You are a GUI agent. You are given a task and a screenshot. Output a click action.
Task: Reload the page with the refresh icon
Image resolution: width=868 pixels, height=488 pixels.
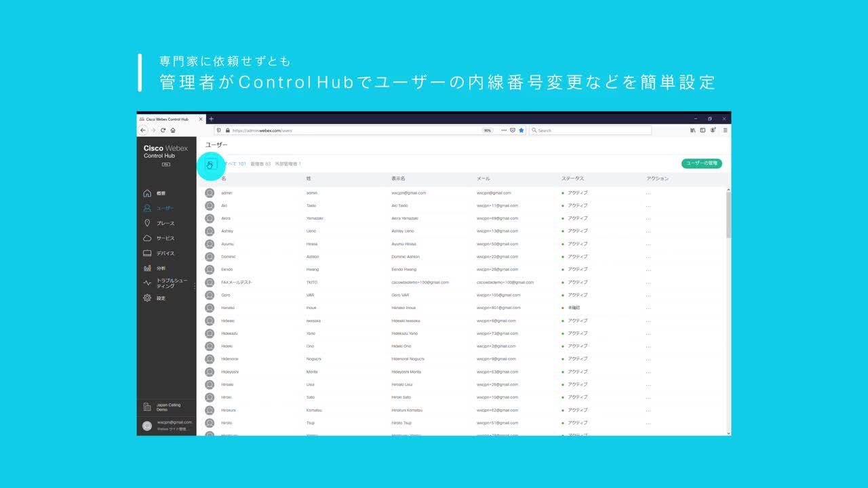pos(163,130)
